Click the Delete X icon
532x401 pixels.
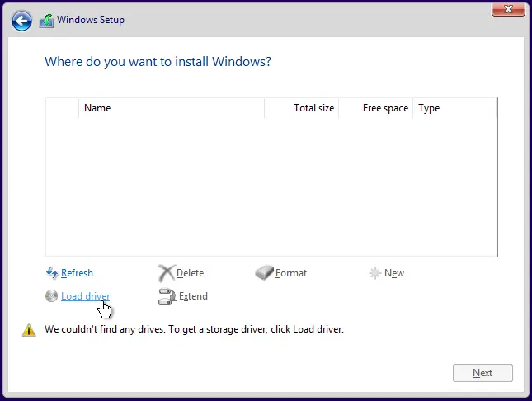click(166, 273)
